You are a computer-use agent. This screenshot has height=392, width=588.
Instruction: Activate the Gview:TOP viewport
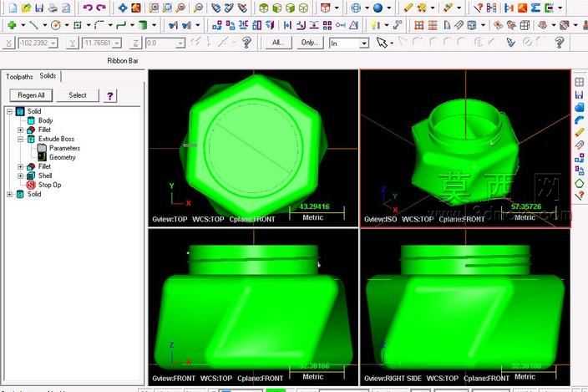pyautogui.click(x=254, y=148)
